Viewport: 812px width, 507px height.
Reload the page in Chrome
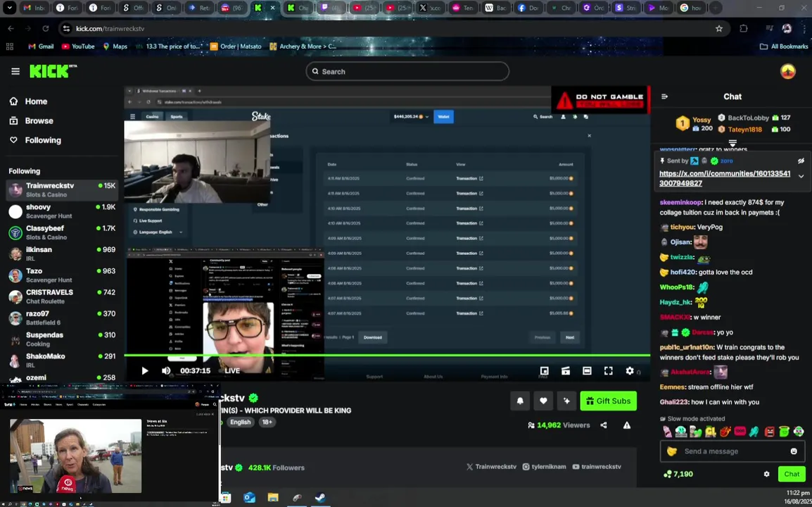[x=46, y=28]
